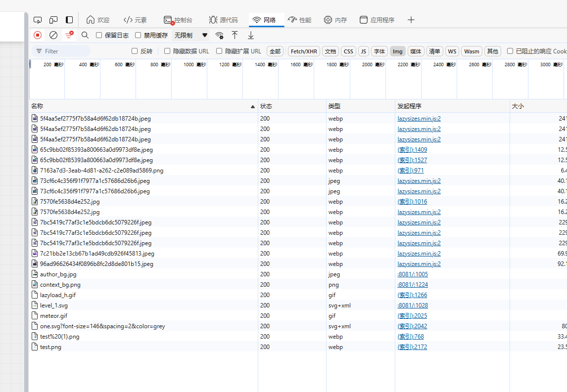
Task: Open network search magnifier
Action: 85,35
